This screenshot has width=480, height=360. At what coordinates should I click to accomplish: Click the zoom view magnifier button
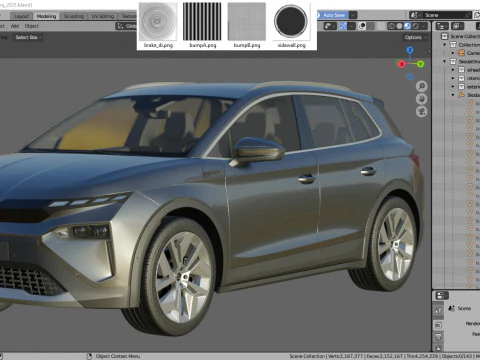[422, 86]
